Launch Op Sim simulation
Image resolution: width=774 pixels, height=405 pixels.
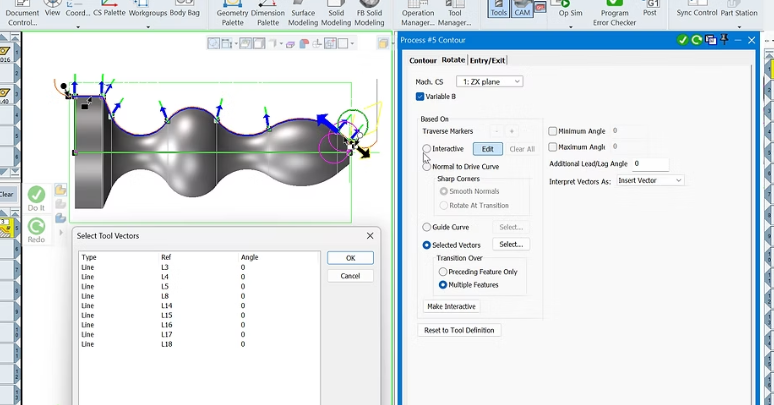point(570,12)
